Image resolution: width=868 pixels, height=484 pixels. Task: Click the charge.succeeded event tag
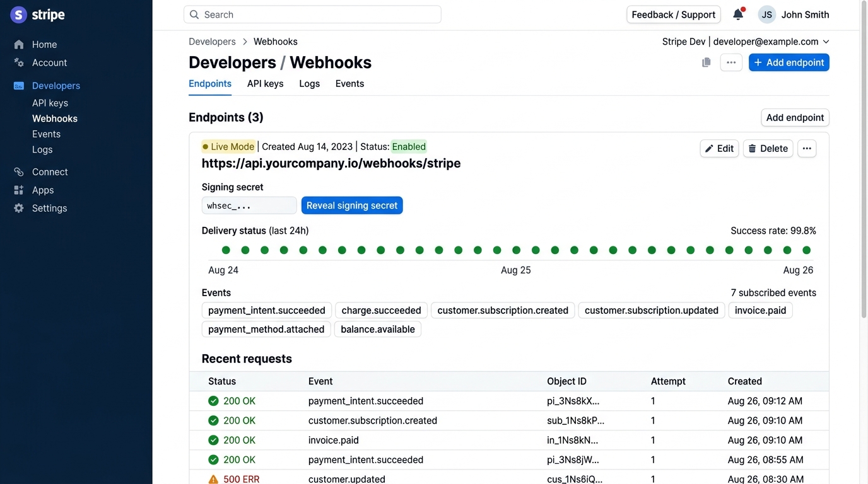click(x=381, y=310)
